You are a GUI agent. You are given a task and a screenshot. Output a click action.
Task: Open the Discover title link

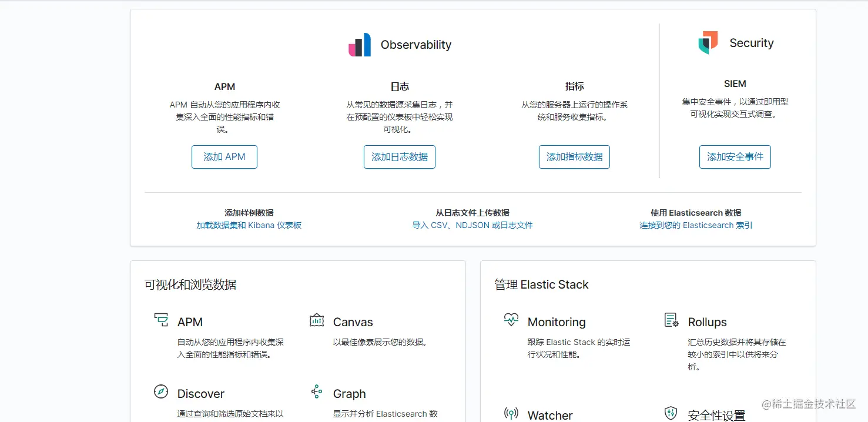201,394
